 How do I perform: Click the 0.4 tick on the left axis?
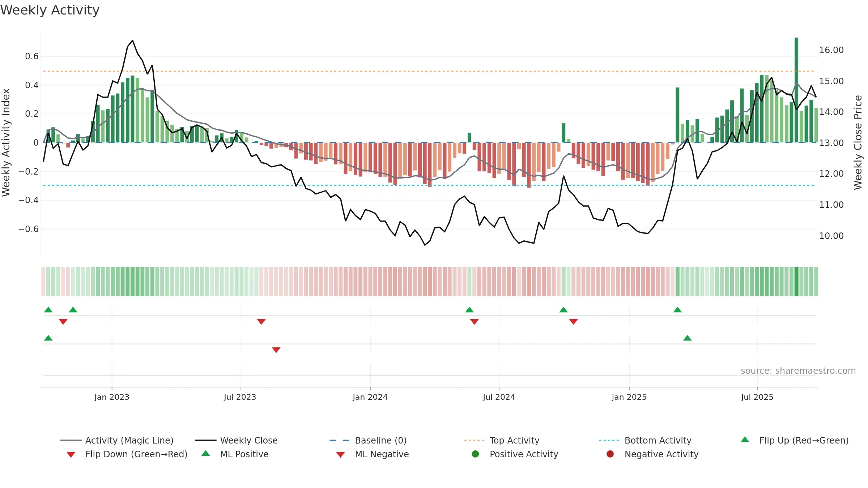tap(32, 85)
